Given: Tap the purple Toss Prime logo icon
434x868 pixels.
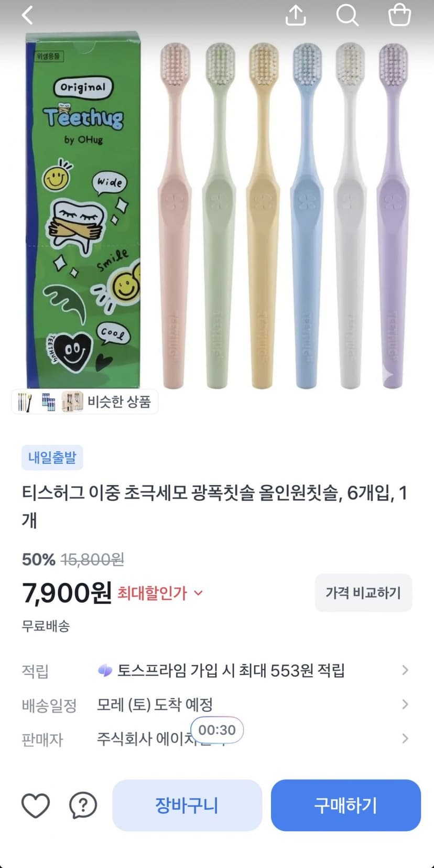Looking at the screenshot, I should coord(105,670).
